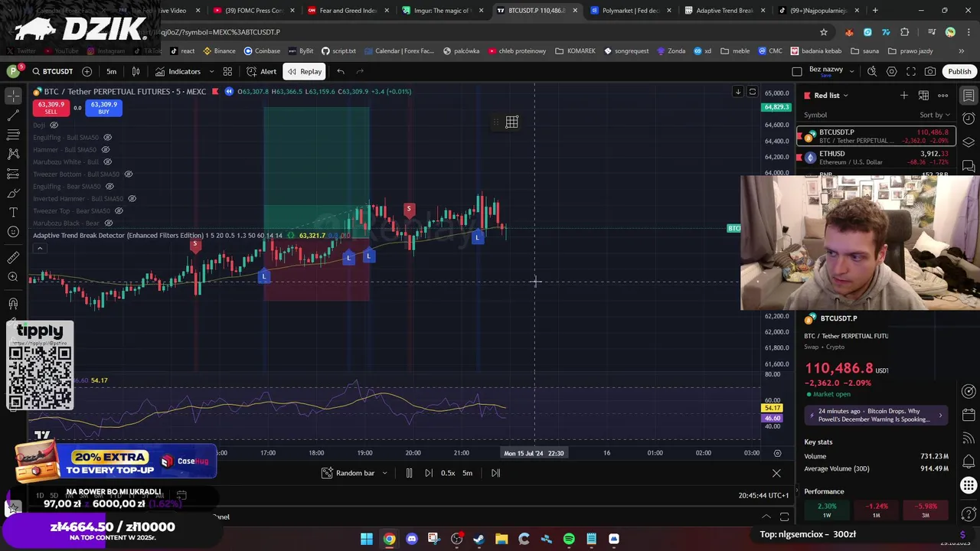Open the chart patterns tool group
The height and width of the screenshot is (551, 980).
[x=13, y=154]
